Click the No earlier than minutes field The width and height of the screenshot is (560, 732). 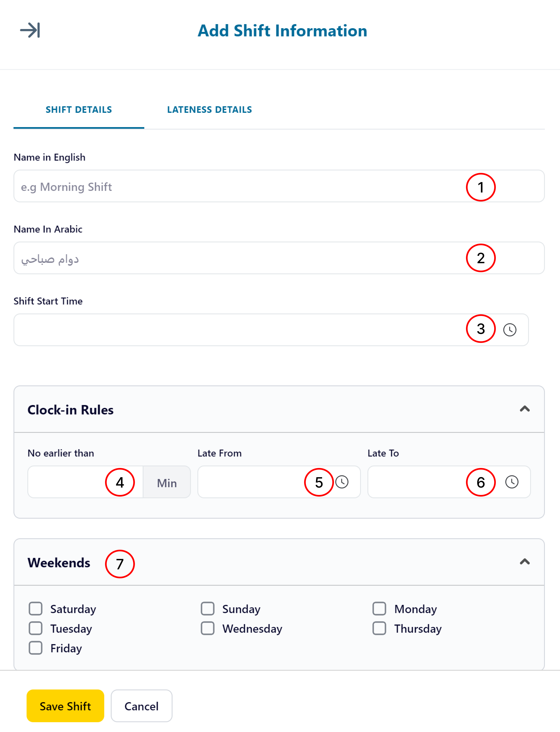point(85,482)
